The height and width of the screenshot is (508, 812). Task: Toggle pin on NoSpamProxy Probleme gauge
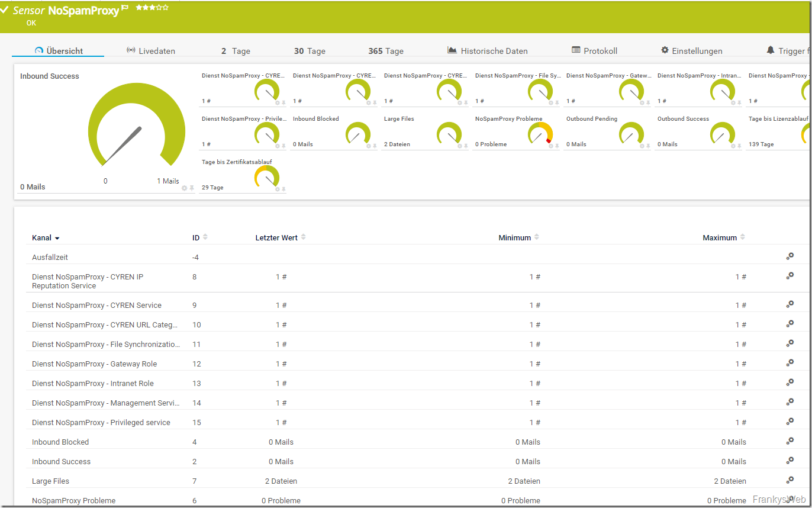point(557,146)
